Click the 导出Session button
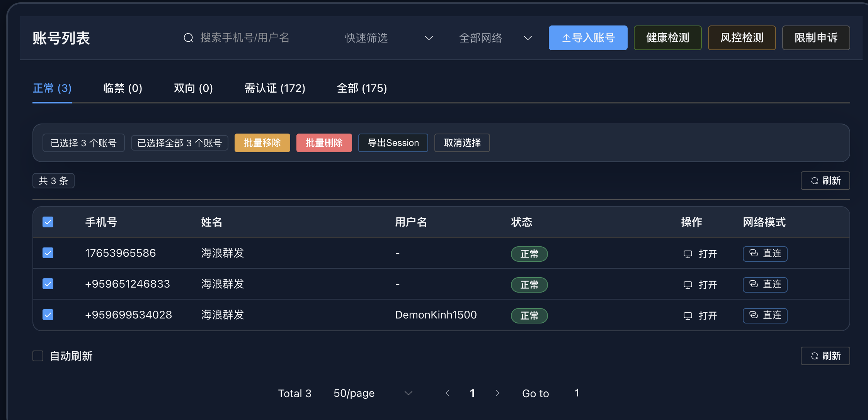 coord(393,142)
